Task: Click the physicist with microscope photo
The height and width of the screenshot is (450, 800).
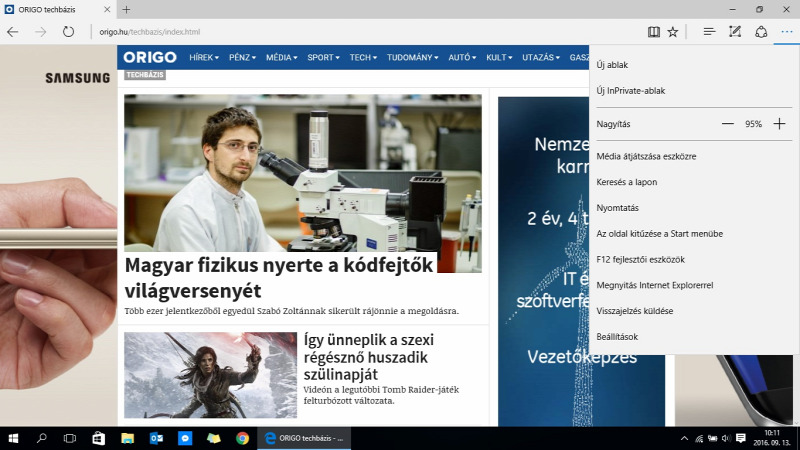Action: point(303,172)
